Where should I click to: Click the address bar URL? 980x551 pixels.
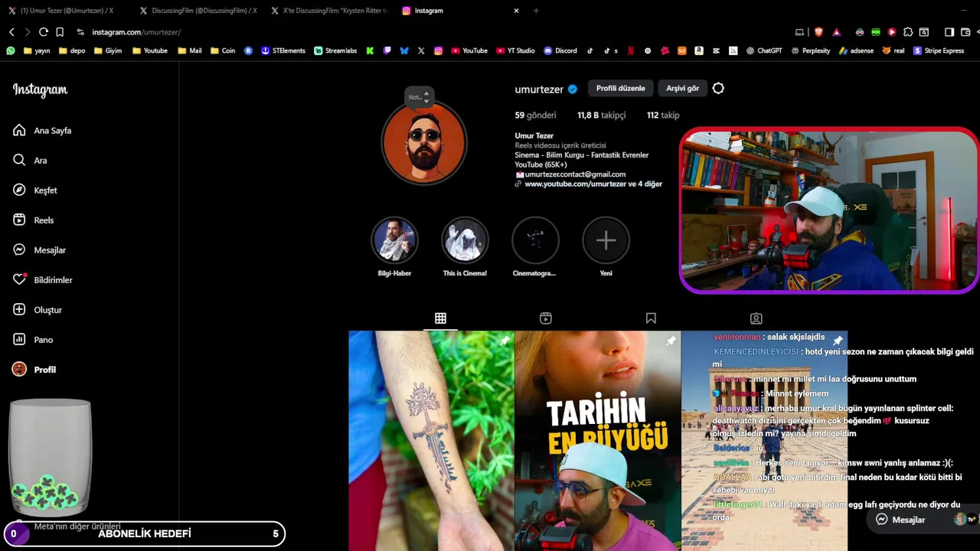click(x=136, y=32)
